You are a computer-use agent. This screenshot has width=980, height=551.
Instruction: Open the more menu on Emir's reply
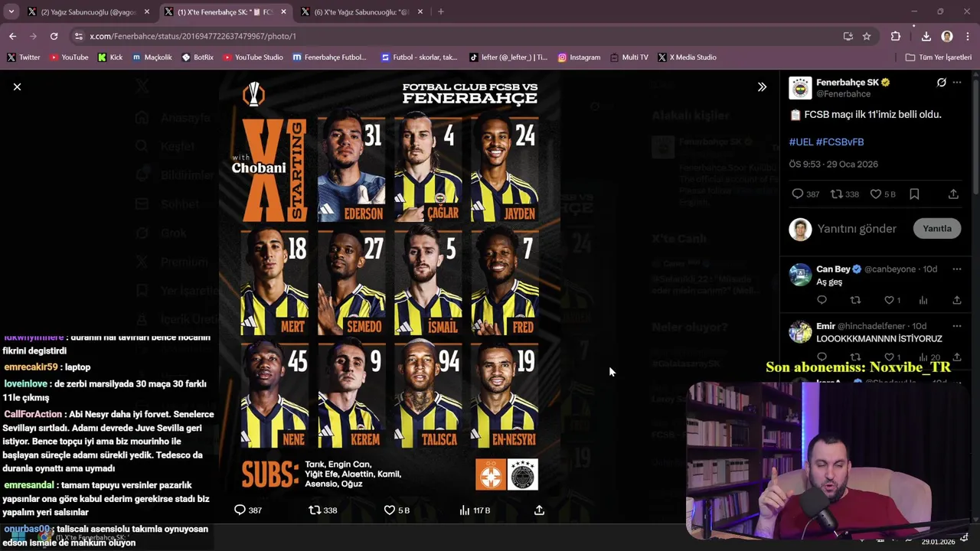(x=957, y=326)
